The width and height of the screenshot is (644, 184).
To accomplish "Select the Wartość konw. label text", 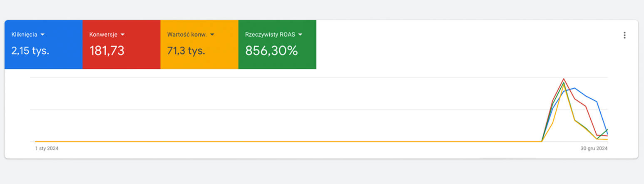I will pos(187,35).
